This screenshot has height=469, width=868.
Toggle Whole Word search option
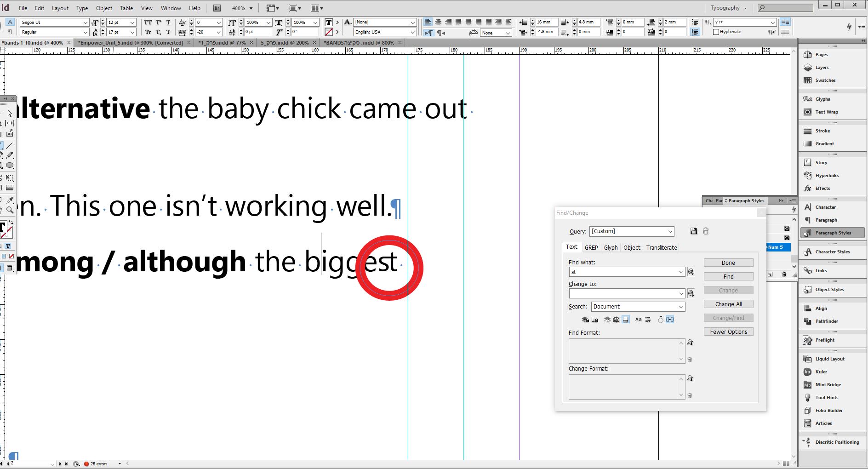[648, 320]
